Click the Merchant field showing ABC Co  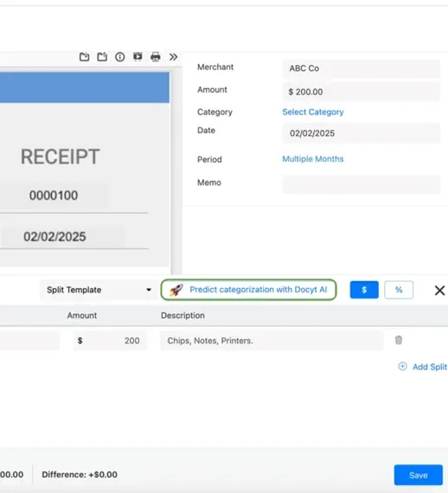(x=362, y=68)
